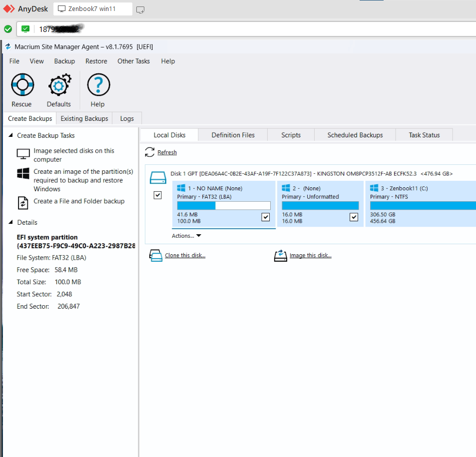This screenshot has width=476, height=457.
Task: Click the Start Sector 2,048 value
Action: (x=64, y=294)
